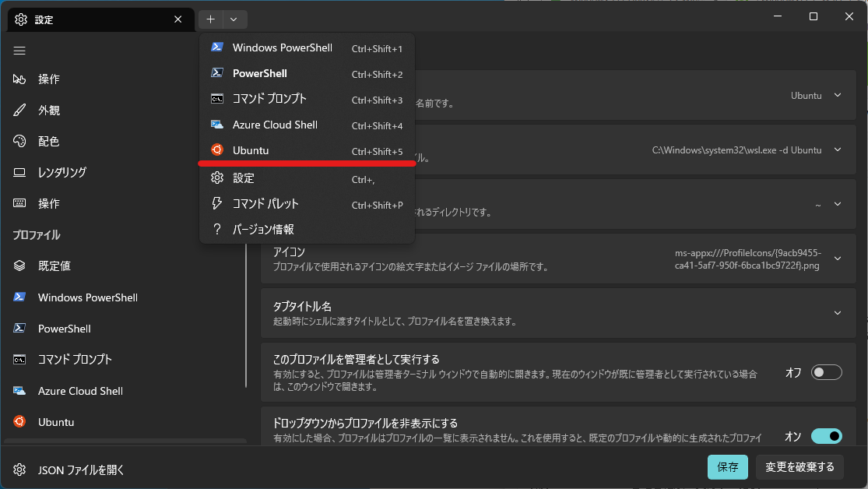Minimize the Terminal window
This screenshot has height=489, width=868.
click(778, 16)
